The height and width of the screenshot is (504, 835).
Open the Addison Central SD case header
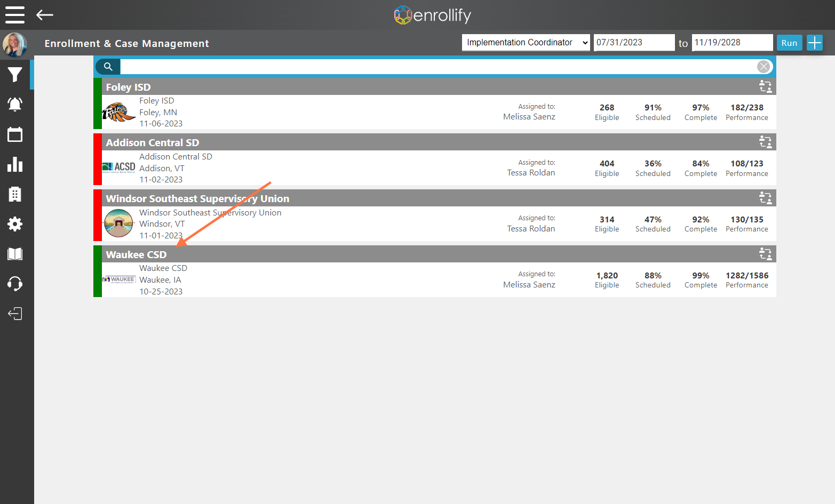click(x=439, y=142)
